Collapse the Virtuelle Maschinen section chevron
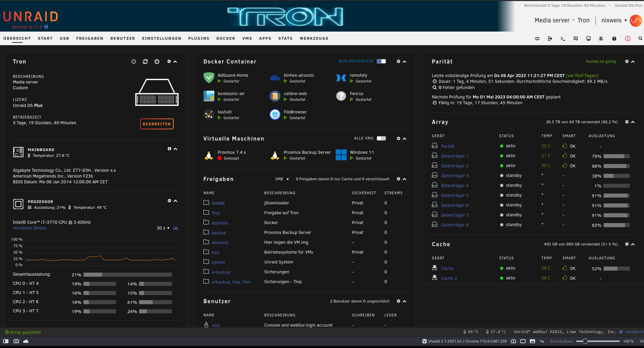Image resolution: width=644 pixels, height=348 pixels. [x=405, y=139]
